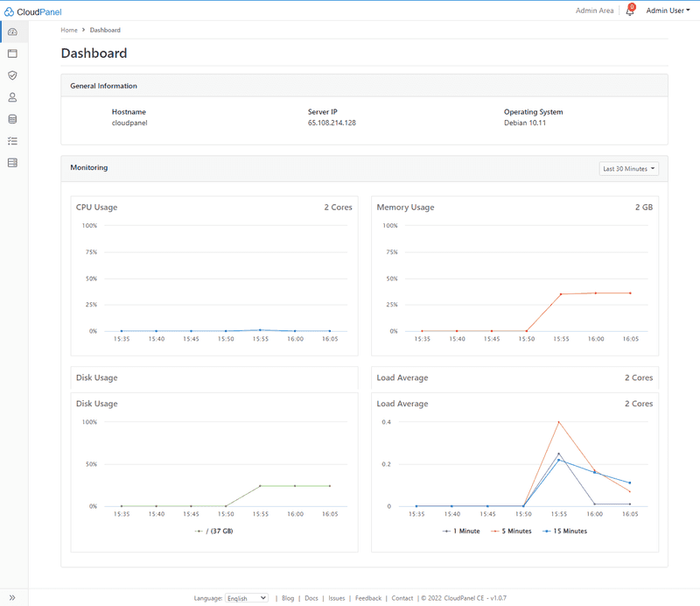Open the Sites window icon in sidebar

pos(12,53)
